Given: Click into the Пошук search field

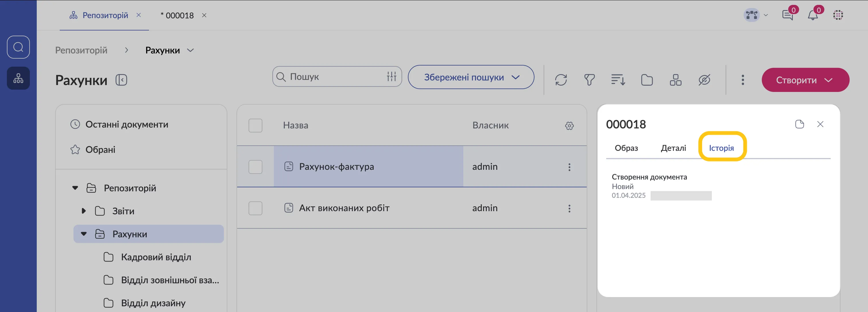Looking at the screenshot, I should 330,77.
